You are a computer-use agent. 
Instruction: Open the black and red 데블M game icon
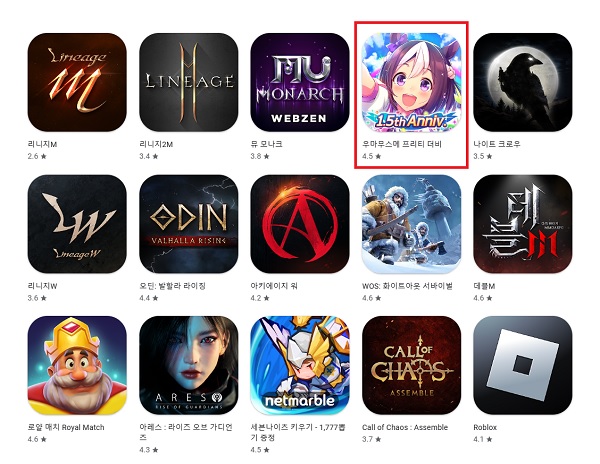click(x=523, y=224)
